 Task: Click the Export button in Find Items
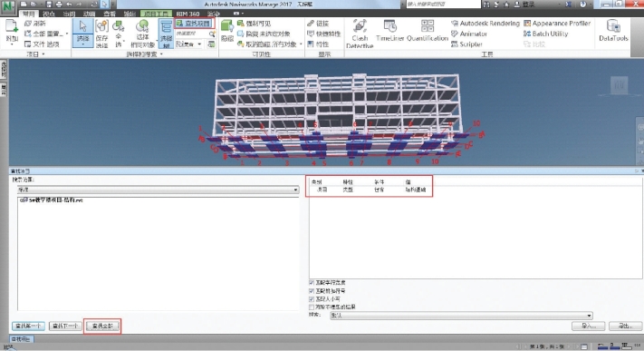pos(625,326)
